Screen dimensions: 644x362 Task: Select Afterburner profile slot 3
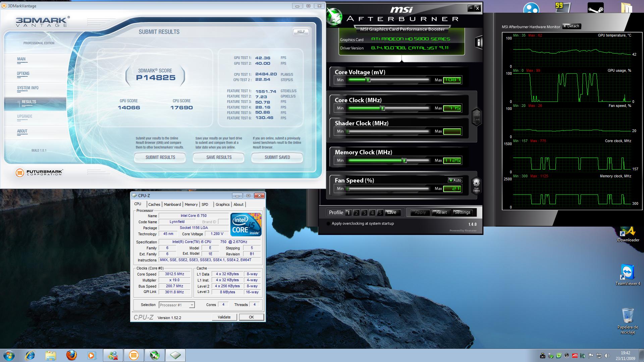point(364,213)
